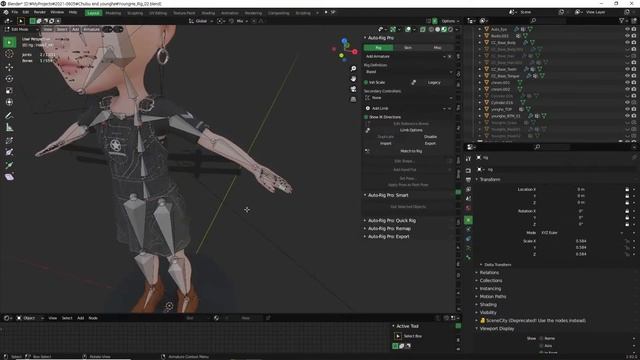This screenshot has height=360, width=640.
Task: Open the Output properties tab icon
Action: point(468,180)
